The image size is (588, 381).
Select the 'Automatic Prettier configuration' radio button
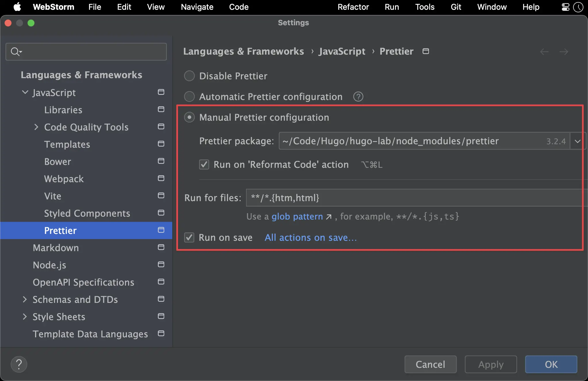point(189,97)
